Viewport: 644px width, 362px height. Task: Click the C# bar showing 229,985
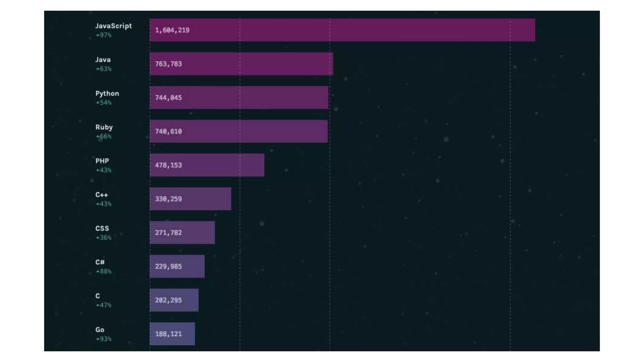[x=177, y=266]
